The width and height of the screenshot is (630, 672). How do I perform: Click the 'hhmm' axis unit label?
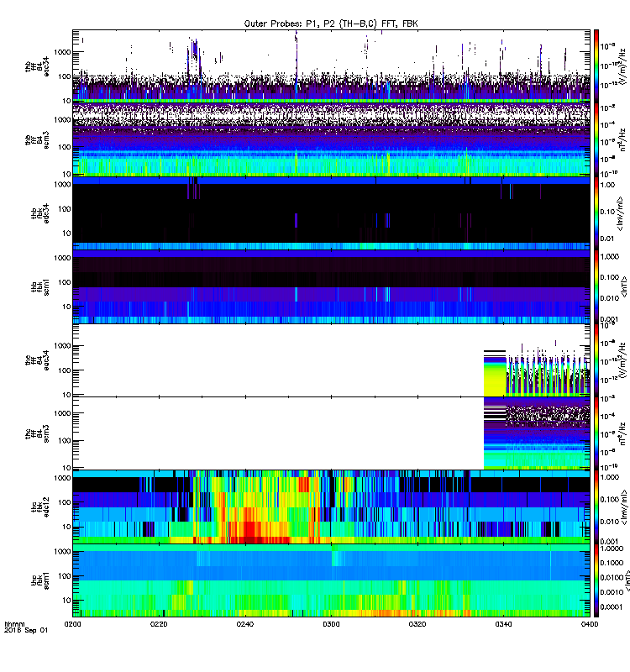pyautogui.click(x=14, y=624)
